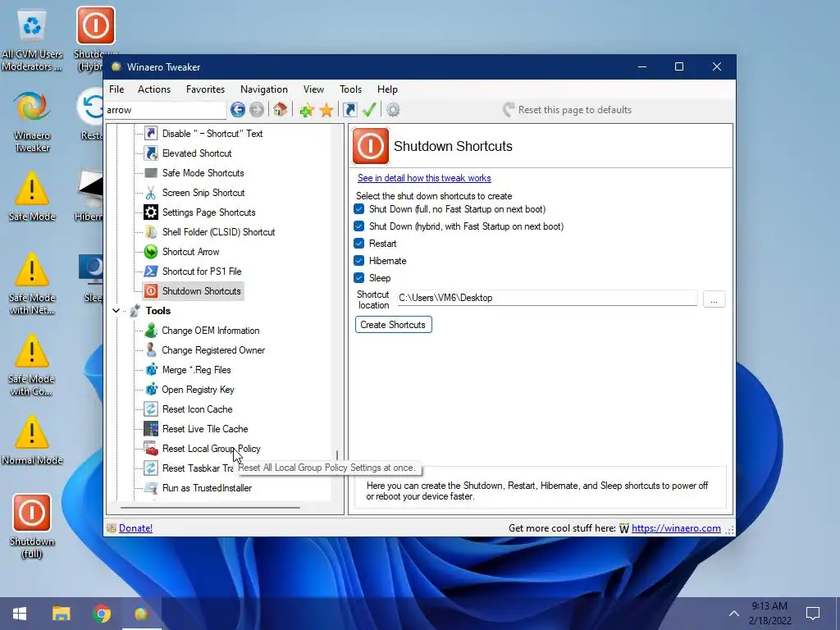Select Safe Mode with Co... desktop shortcut
Viewport: 840px width, 630px height.
[x=32, y=365]
